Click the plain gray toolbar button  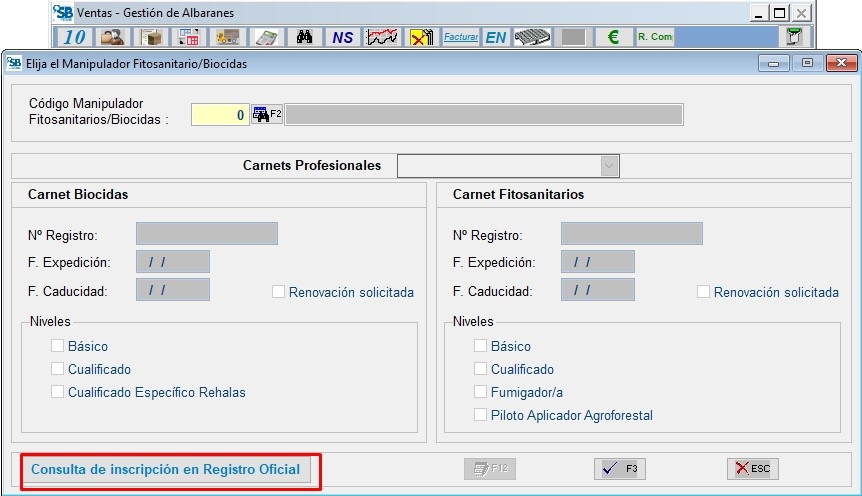tap(573, 37)
